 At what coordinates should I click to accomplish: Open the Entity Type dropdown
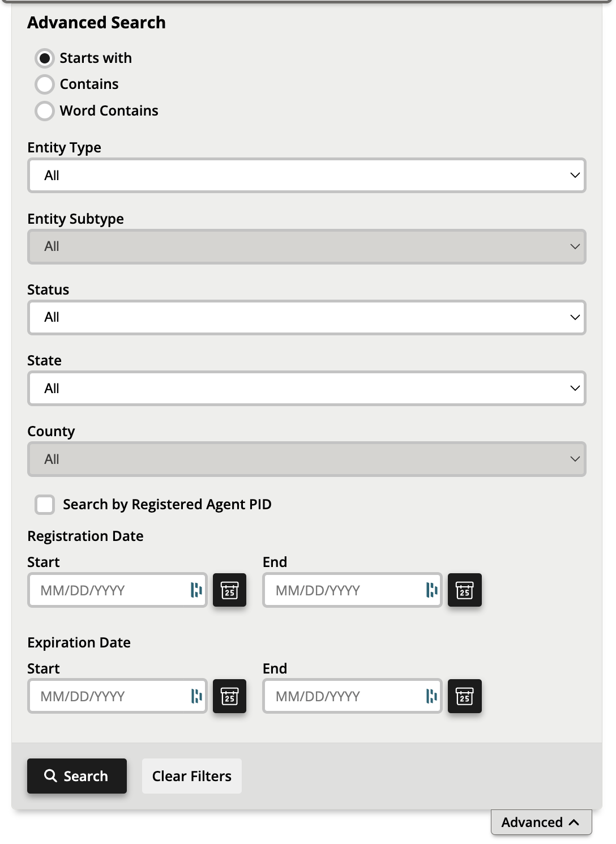pos(307,176)
